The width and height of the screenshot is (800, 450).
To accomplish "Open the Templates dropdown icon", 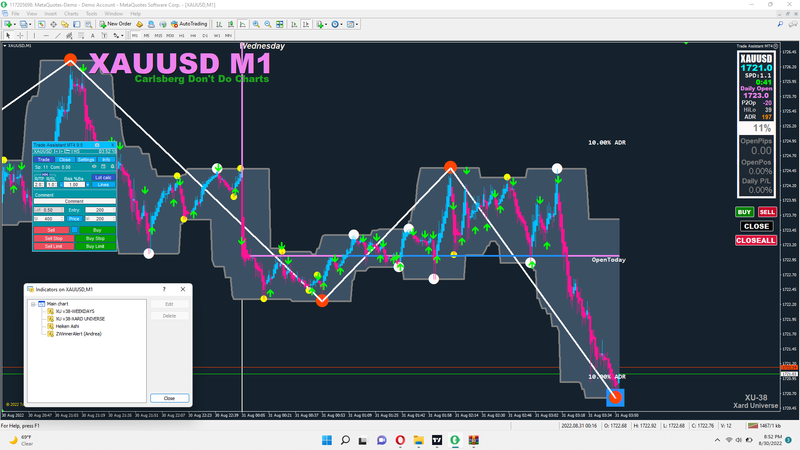I will coord(352,24).
